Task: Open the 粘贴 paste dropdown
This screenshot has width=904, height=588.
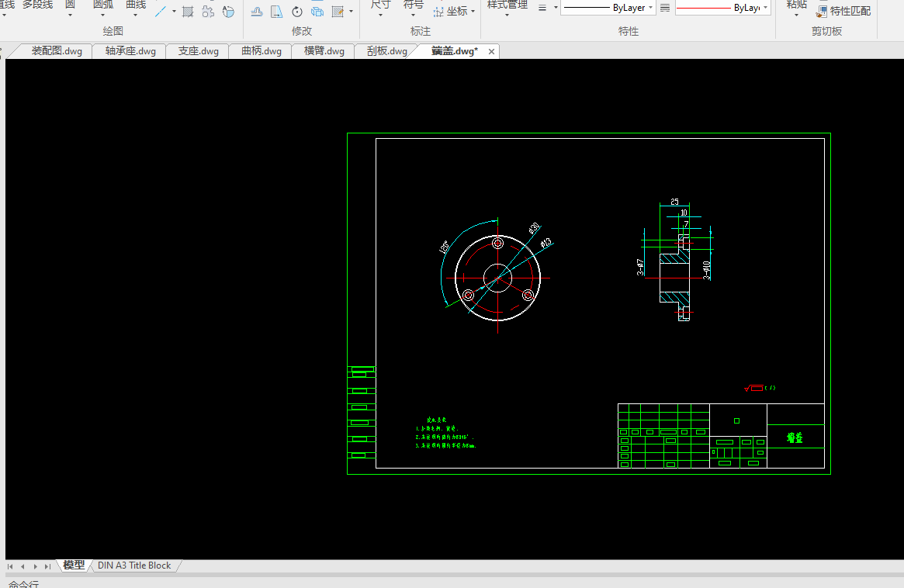Action: tap(796, 15)
